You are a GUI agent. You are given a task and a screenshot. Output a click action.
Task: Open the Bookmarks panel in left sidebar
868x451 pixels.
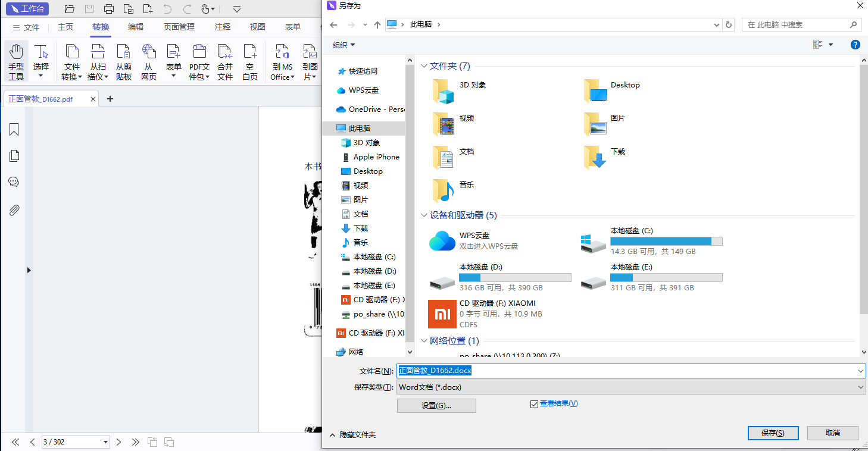(14, 130)
